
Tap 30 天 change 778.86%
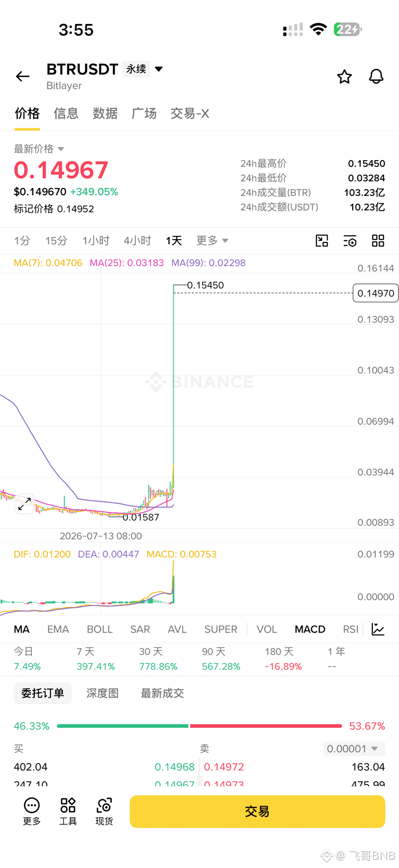click(x=158, y=666)
